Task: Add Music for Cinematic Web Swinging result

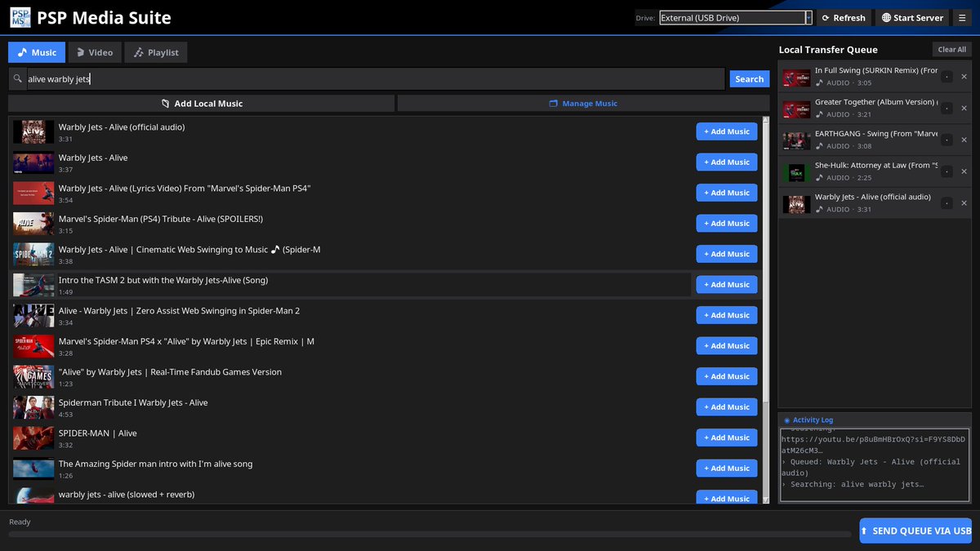Action: point(726,254)
